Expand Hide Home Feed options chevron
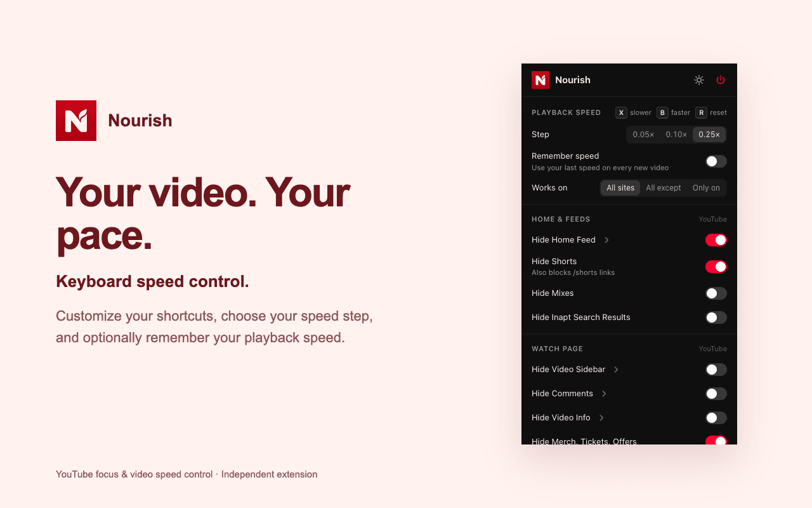Viewport: 812px width, 508px height. [x=606, y=240]
